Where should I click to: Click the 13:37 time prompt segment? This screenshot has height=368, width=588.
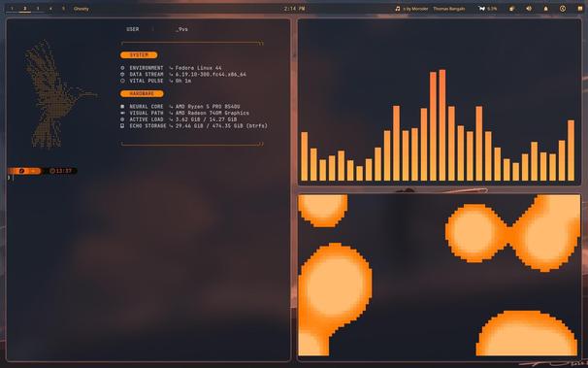63,171
